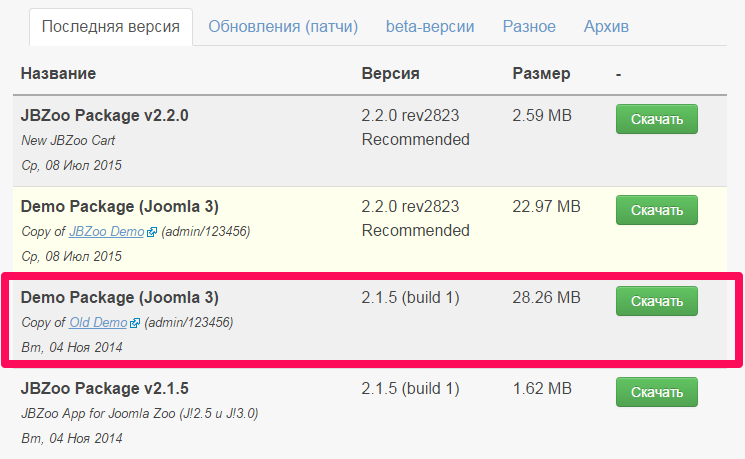The image size is (745, 459).
Task: Click the JBZoo Package v2.1.5 title
Action: click(105, 389)
